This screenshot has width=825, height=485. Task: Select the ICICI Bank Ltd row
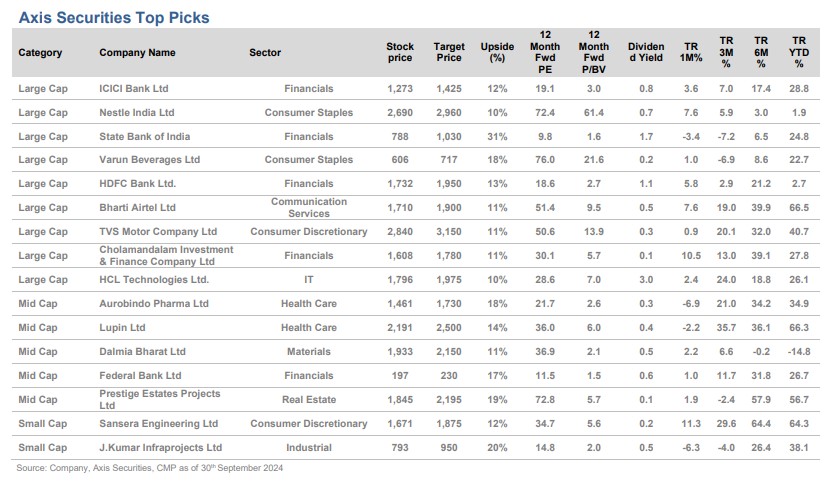point(134,89)
